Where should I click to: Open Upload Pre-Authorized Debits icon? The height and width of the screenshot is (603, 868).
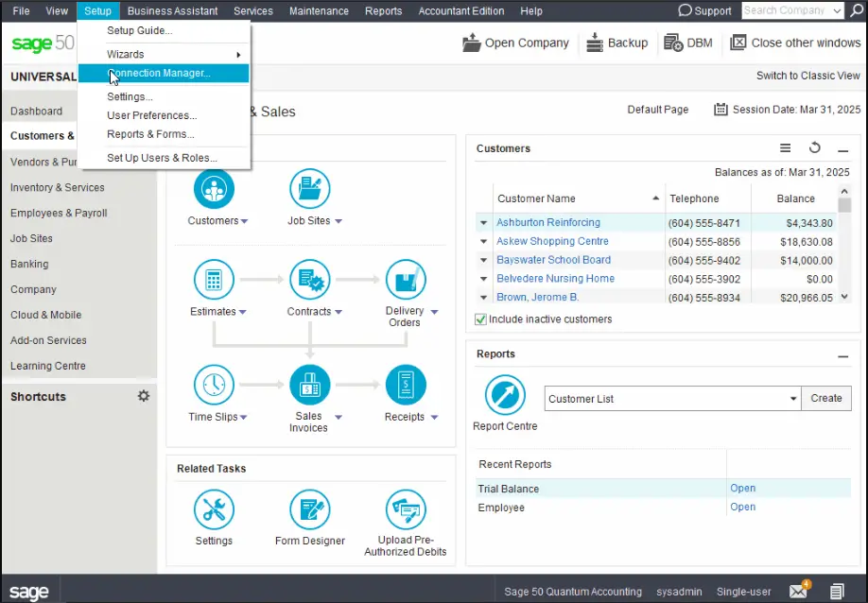tap(406, 509)
